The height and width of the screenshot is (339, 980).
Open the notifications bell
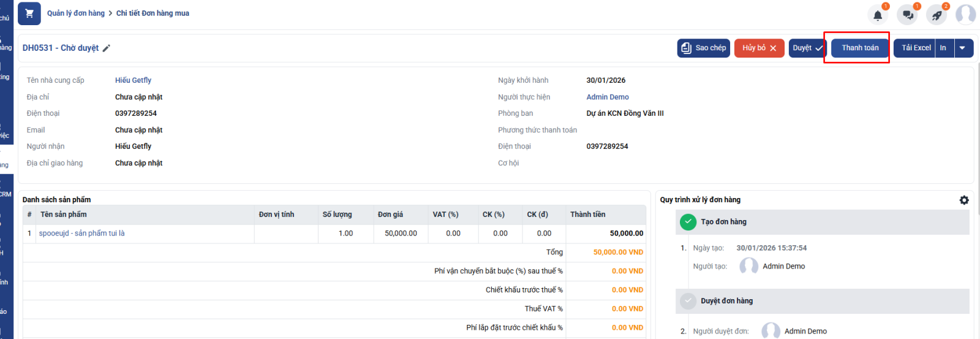[877, 15]
